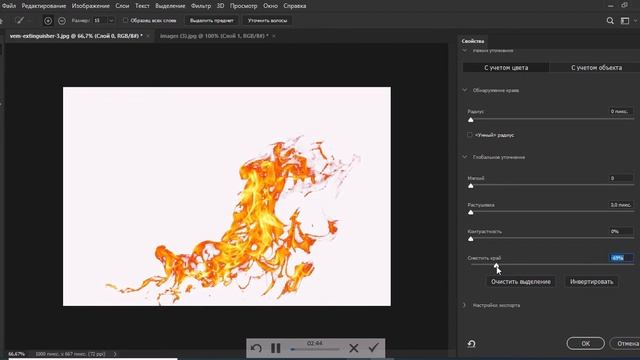Click the restart arrow on recording bar
The width and height of the screenshot is (640, 360).
coord(256,348)
